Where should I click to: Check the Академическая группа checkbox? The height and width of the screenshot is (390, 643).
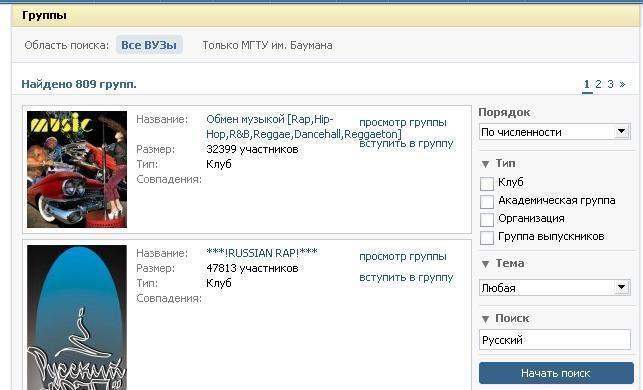click(487, 201)
